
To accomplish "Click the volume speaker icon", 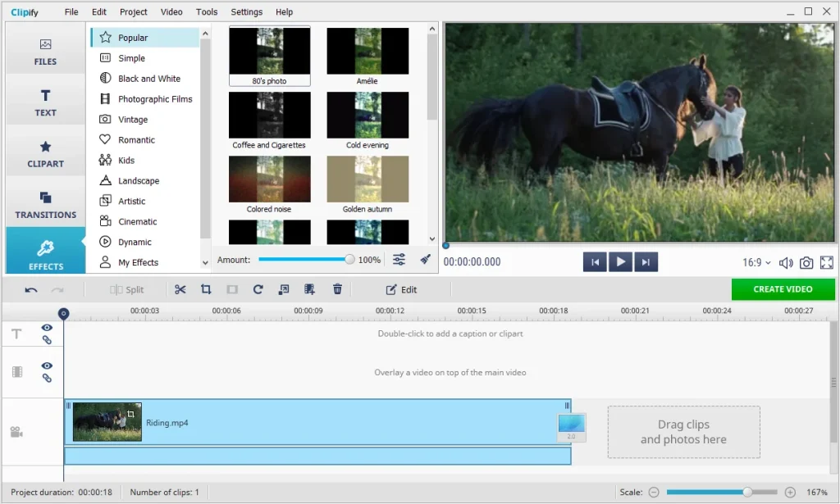I will (x=786, y=263).
